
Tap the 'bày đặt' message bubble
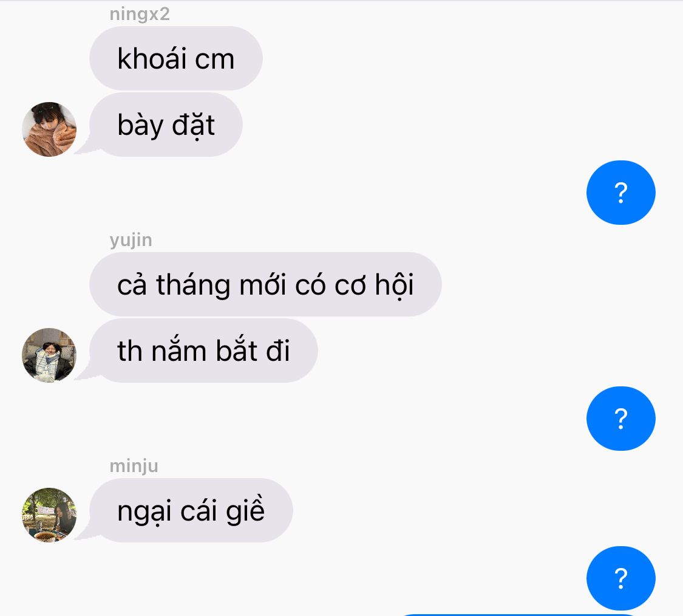click(166, 125)
